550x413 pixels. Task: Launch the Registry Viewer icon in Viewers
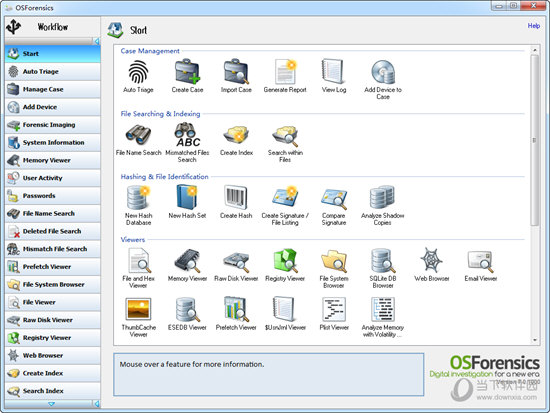(285, 260)
